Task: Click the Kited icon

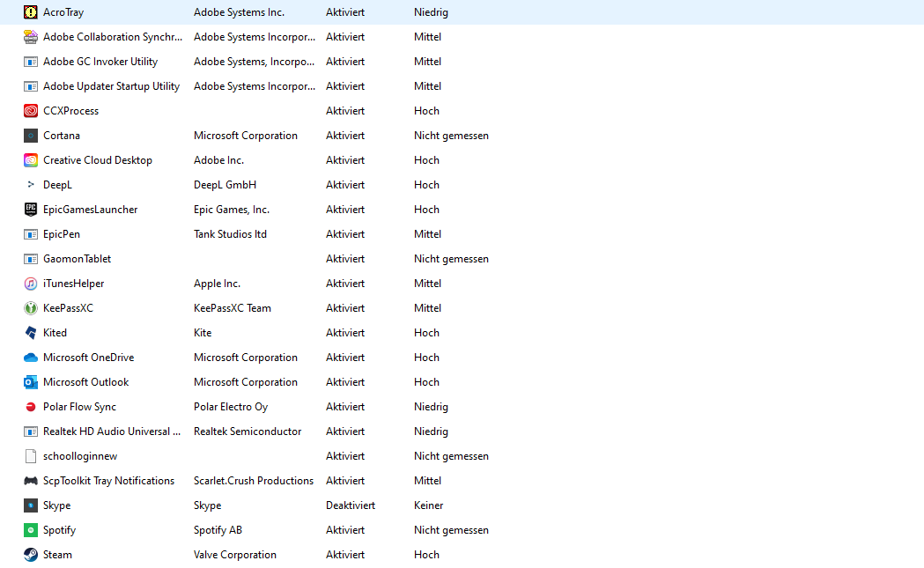Action: coord(31,333)
